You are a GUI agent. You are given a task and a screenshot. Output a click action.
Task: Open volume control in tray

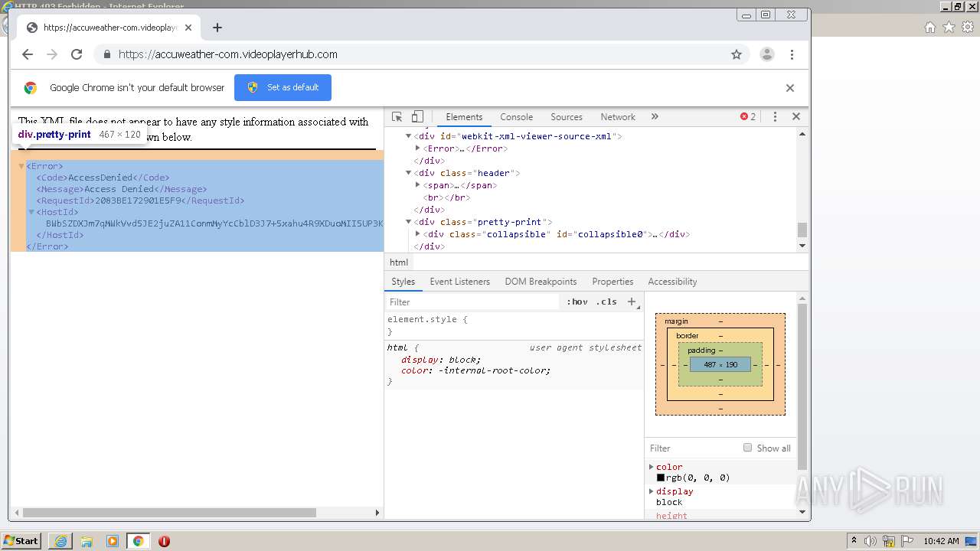coord(871,541)
